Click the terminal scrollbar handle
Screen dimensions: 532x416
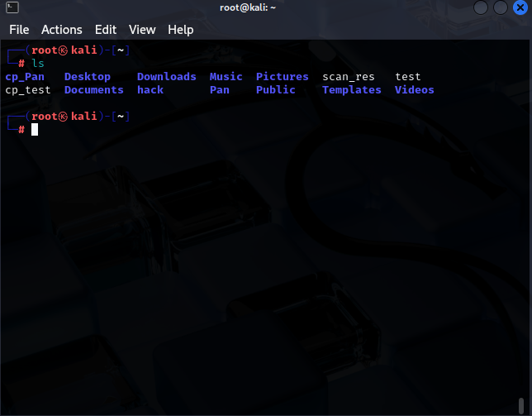click(521, 406)
